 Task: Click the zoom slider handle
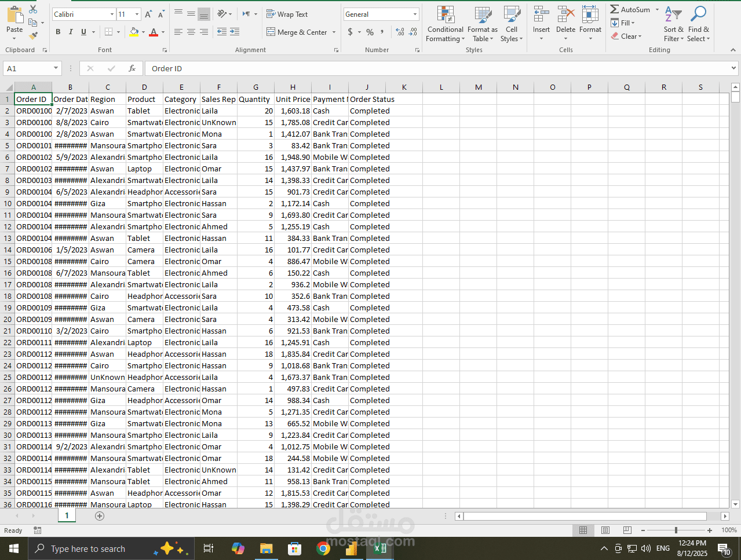coord(676,530)
